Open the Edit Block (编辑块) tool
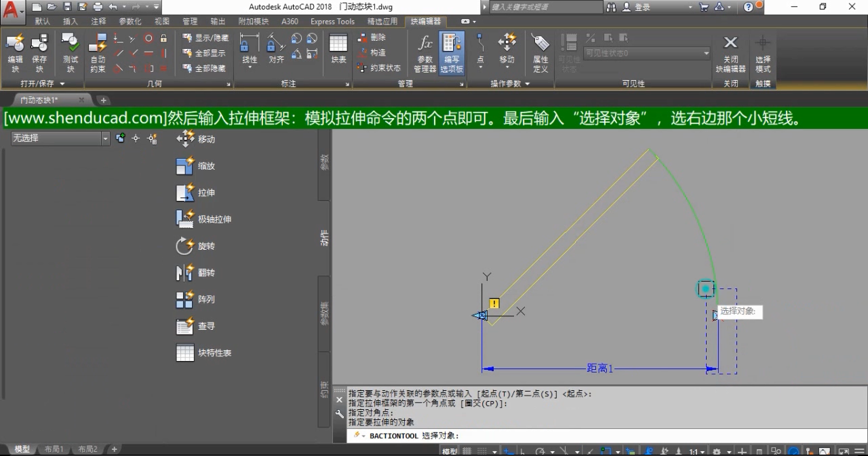868x456 pixels. coord(15,53)
